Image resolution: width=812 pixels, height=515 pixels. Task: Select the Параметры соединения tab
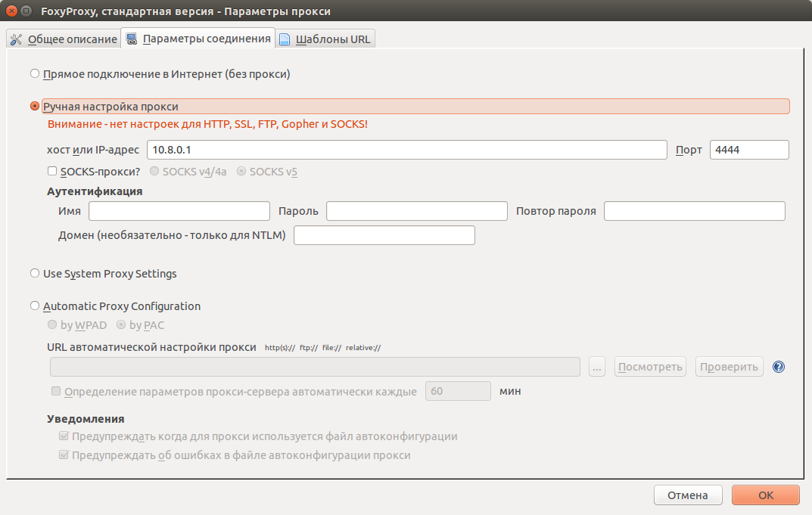(198, 39)
